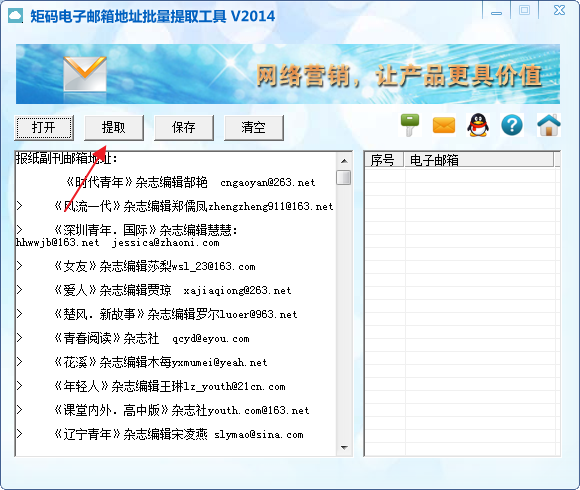The height and width of the screenshot is (490, 580).
Task: Click email xajiaqiong@263.net in text
Action: click(x=237, y=291)
